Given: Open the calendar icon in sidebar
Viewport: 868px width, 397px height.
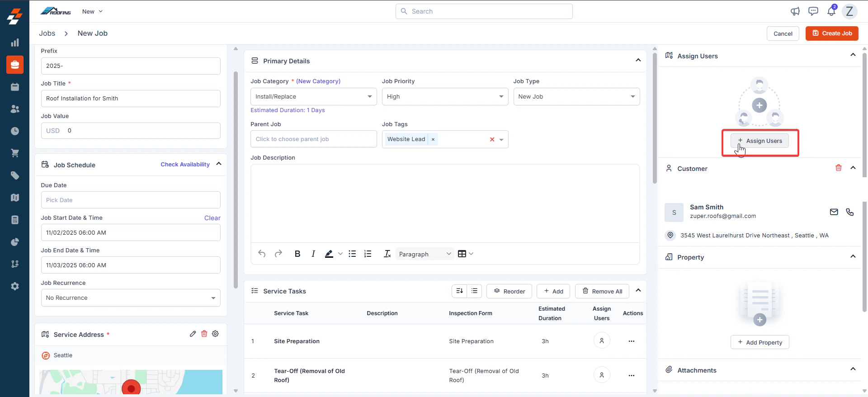Looking at the screenshot, I should coord(15,87).
